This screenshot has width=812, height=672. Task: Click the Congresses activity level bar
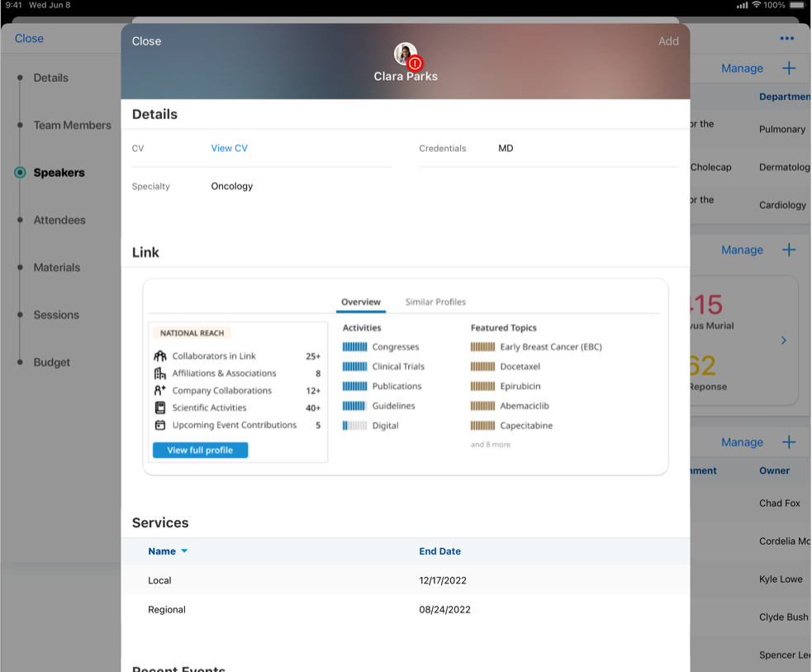tap(354, 347)
